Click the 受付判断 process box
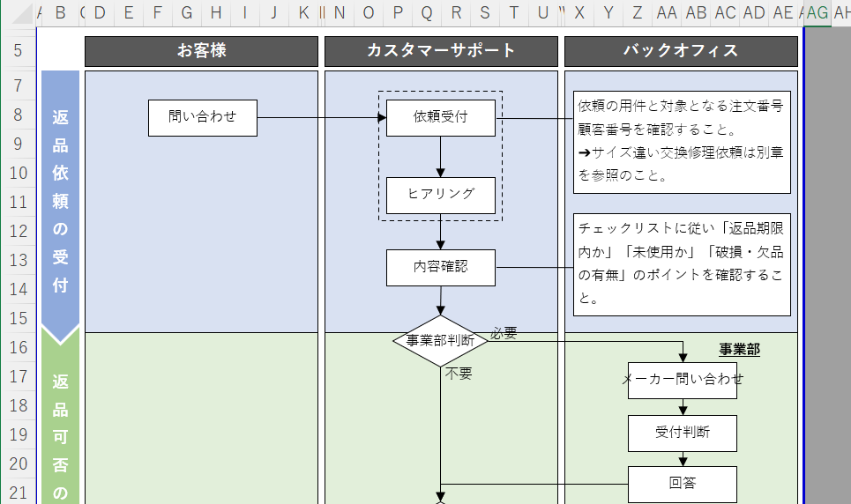The width and height of the screenshot is (851, 504). tap(683, 433)
